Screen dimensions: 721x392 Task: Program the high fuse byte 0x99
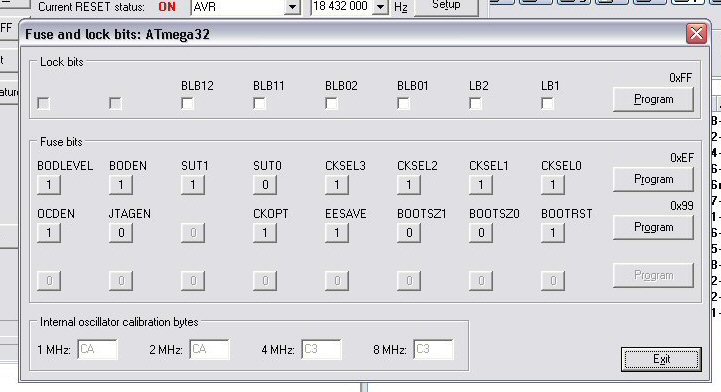653,227
